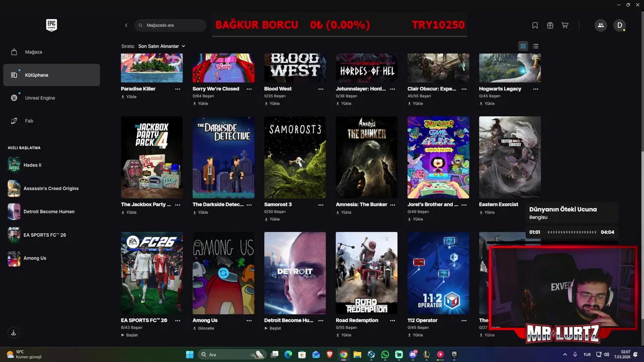Screen dimensions: 644x362
Task: Go back with the arrow icon
Action: click(126, 25)
